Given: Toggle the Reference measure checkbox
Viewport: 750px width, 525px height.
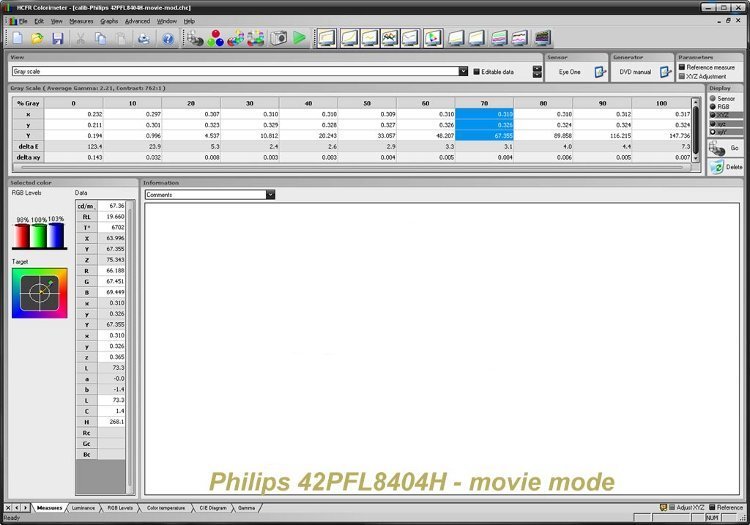Looking at the screenshot, I should pyautogui.click(x=683, y=67).
